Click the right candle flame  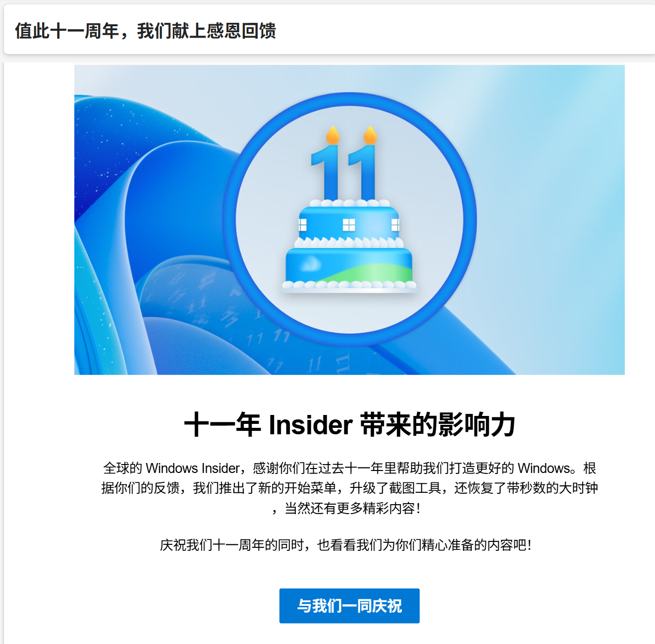370,135
